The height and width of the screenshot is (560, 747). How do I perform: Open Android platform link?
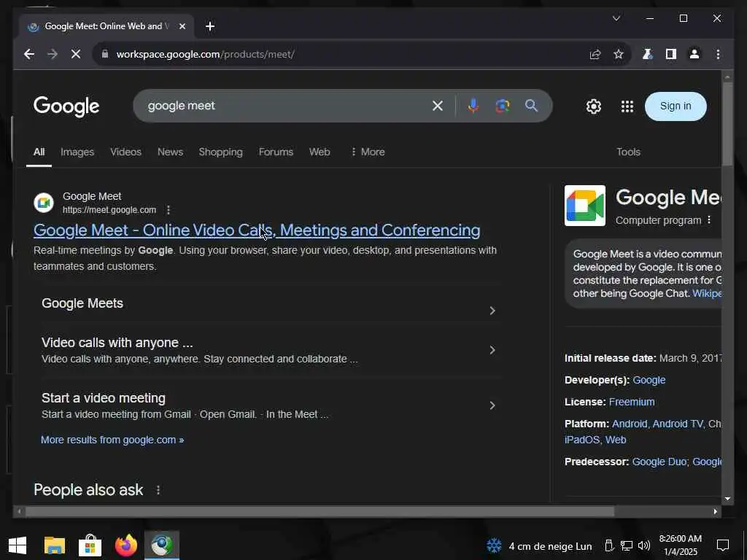630,424
